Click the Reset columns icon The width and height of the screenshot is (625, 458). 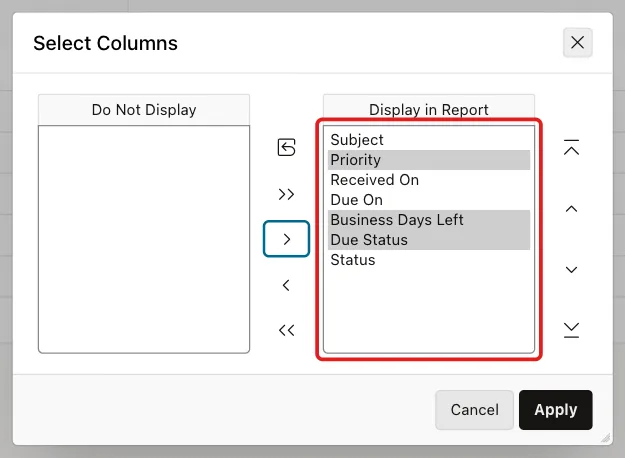coord(286,147)
